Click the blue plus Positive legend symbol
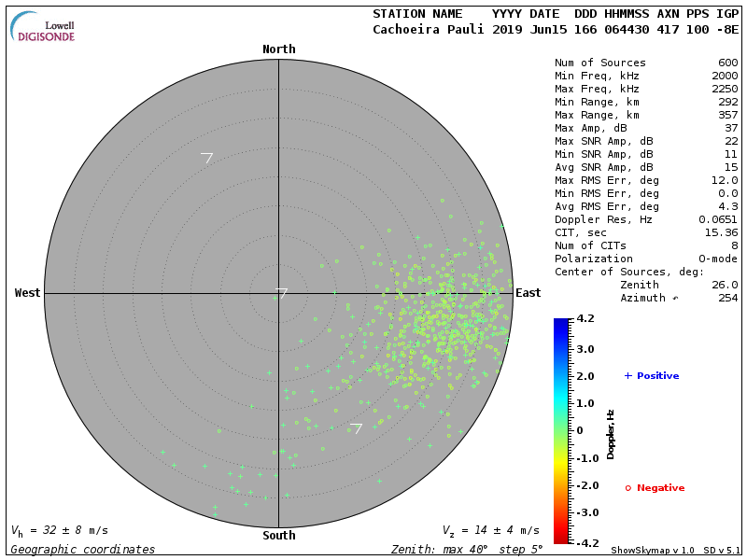The image size is (747, 560). coord(628,375)
